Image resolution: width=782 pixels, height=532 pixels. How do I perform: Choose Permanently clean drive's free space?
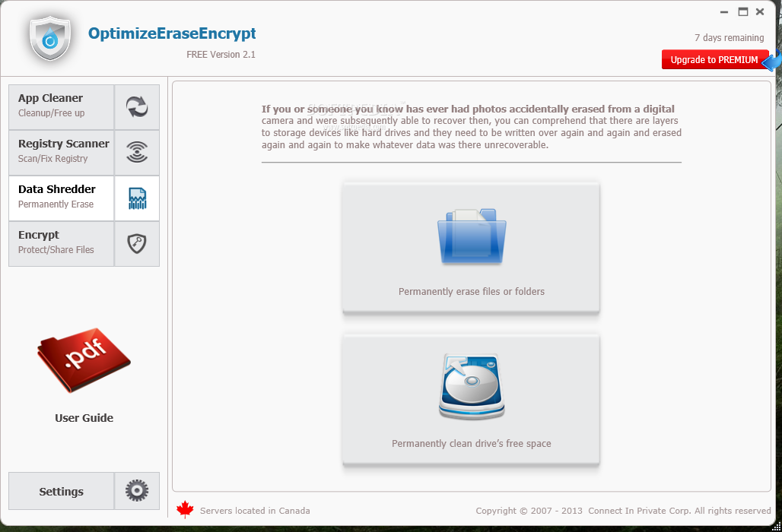[471, 400]
